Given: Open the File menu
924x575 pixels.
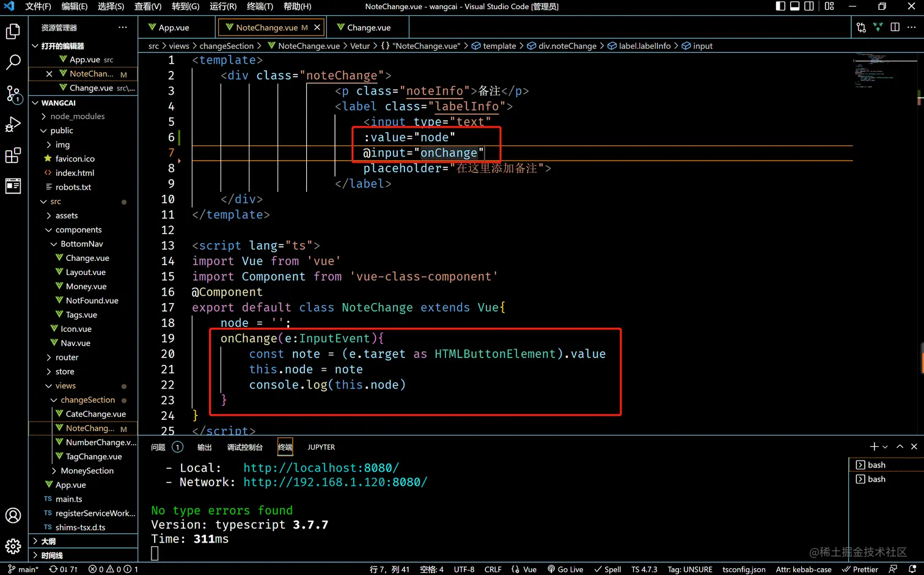Looking at the screenshot, I should tap(38, 6).
